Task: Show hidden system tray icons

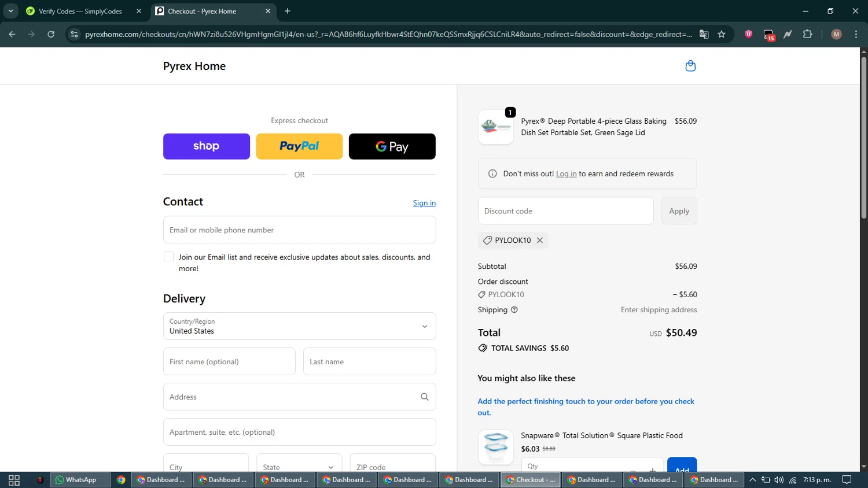Action: tap(752, 480)
